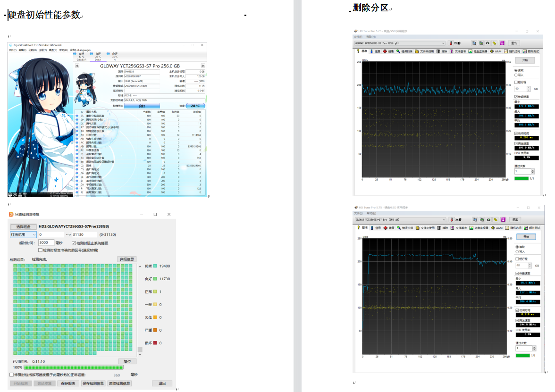Toggle the 修复时包括读写速度慢 checkbox
The width and height of the screenshot is (555, 392).
tap(12, 375)
